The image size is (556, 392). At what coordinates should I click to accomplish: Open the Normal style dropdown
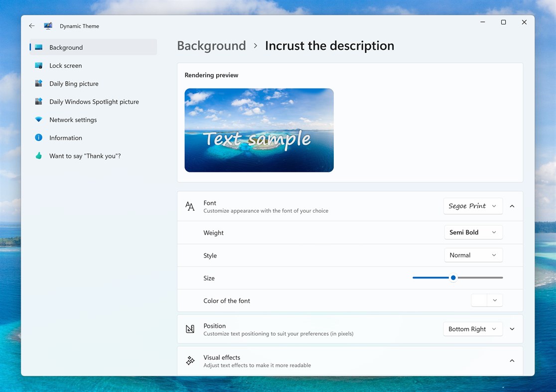(x=473, y=255)
